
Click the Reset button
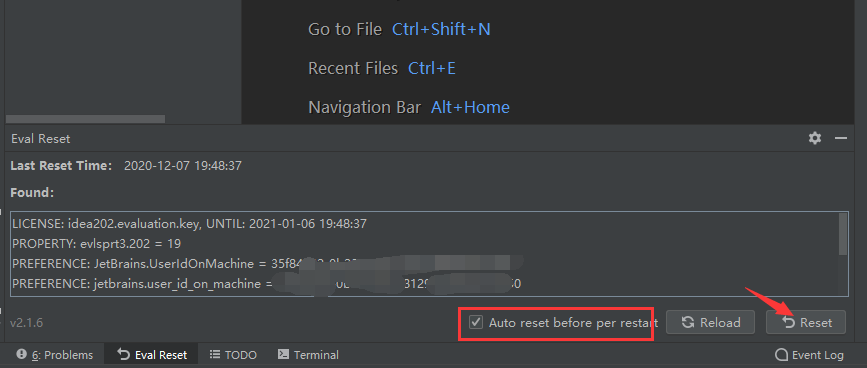[806, 322]
